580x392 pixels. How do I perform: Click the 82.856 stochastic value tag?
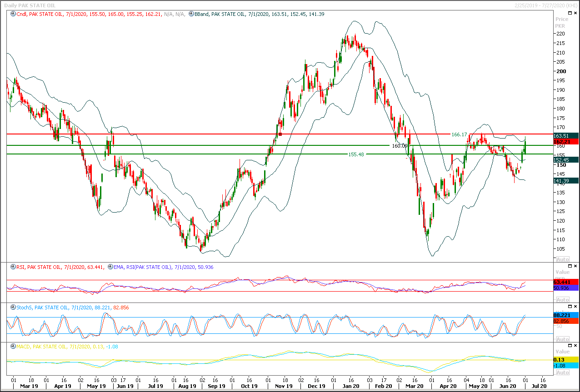point(566,321)
